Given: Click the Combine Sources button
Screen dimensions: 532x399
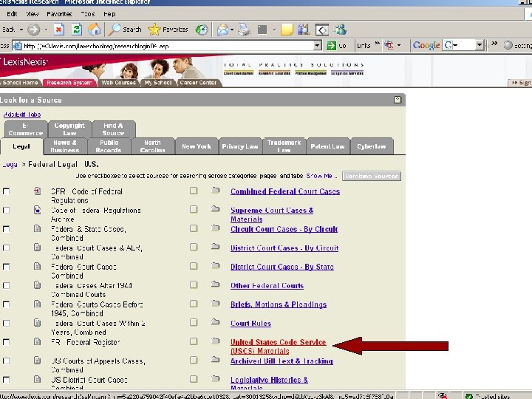Looking at the screenshot, I should (x=372, y=176).
